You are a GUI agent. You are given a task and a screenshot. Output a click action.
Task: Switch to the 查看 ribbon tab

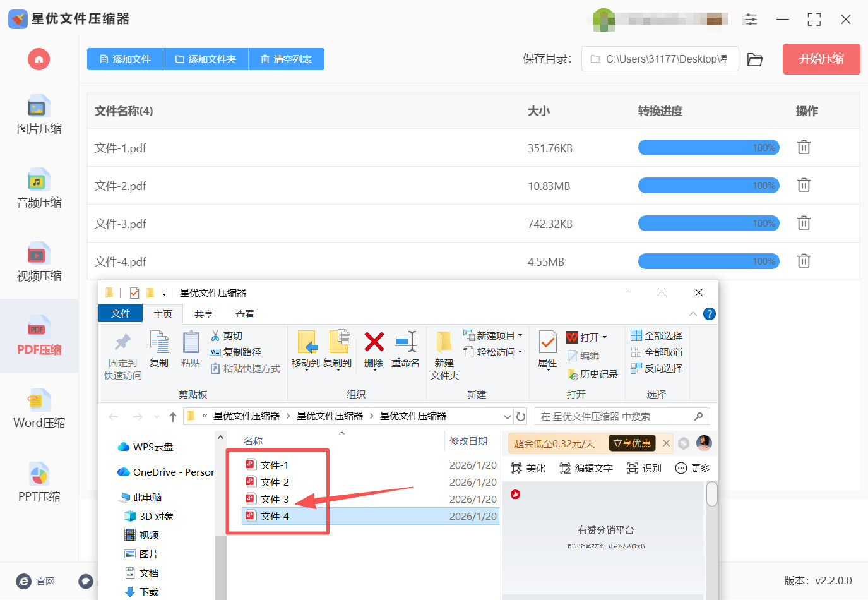coord(245,314)
